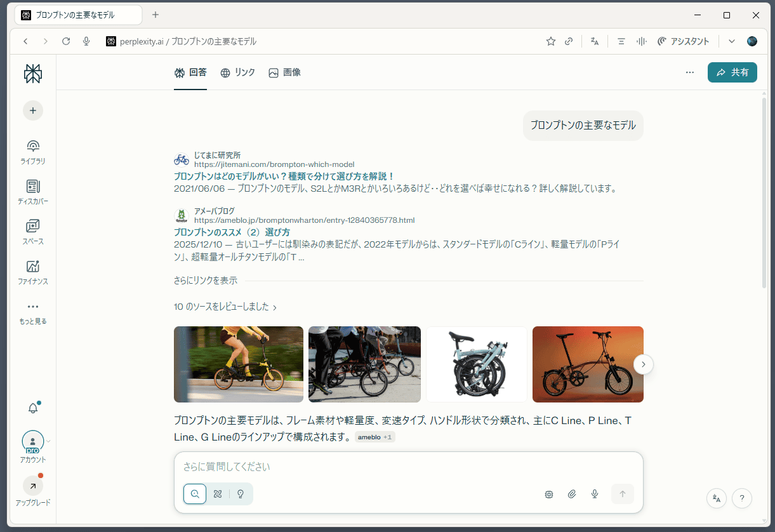
Task: Select the search mode toggle in the input box
Action: [x=195, y=494]
